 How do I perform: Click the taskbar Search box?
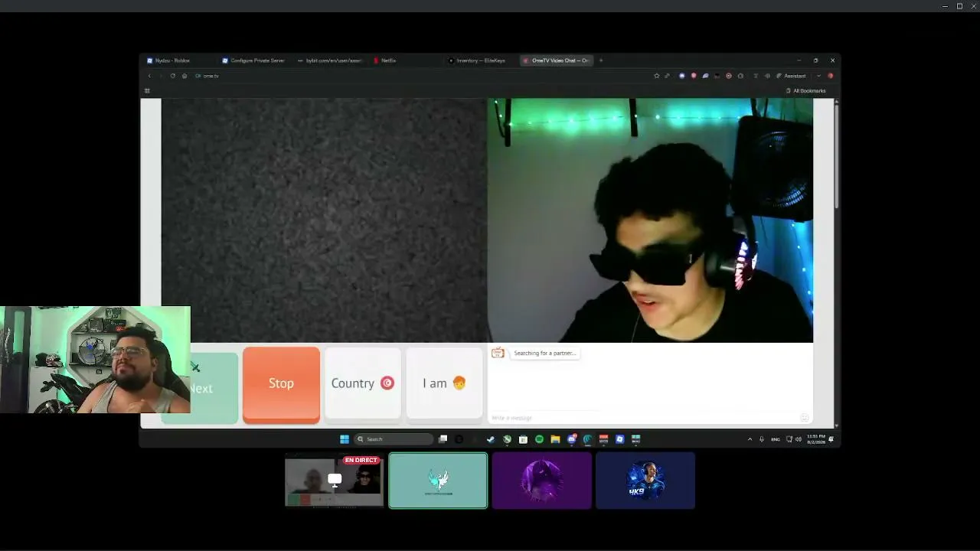point(394,439)
